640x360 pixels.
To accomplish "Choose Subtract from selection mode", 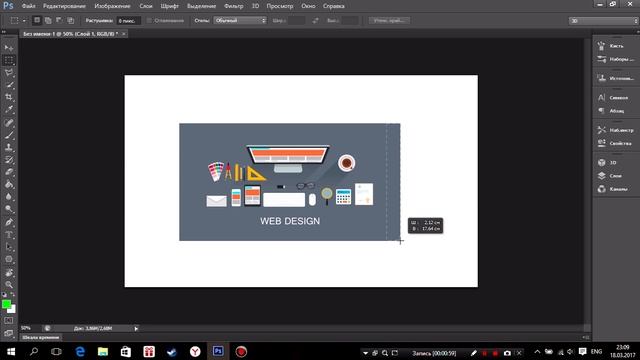I will 59,20.
